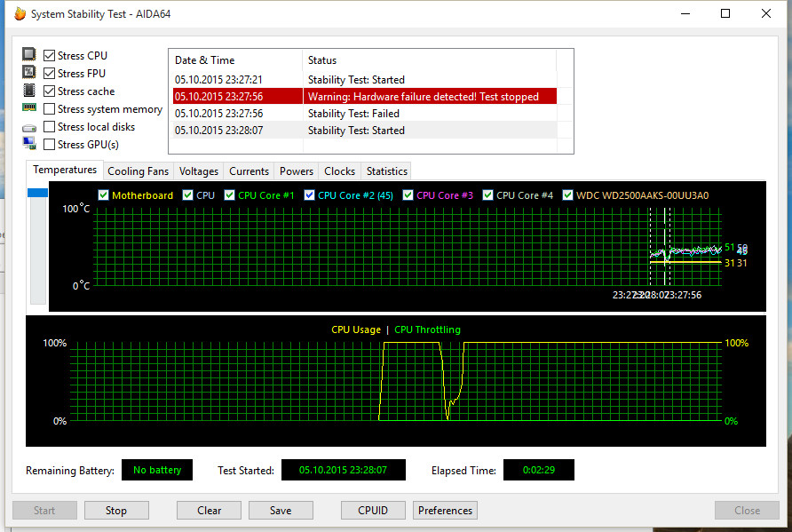The height and width of the screenshot is (532, 792).
Task: Uncheck Stress CPU
Action: tap(49, 56)
